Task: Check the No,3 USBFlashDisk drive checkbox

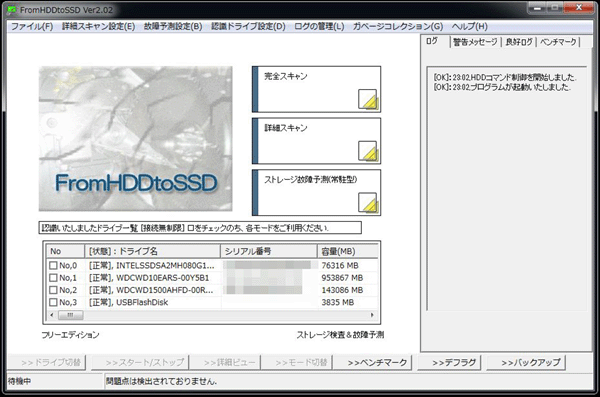Action: click(x=53, y=302)
